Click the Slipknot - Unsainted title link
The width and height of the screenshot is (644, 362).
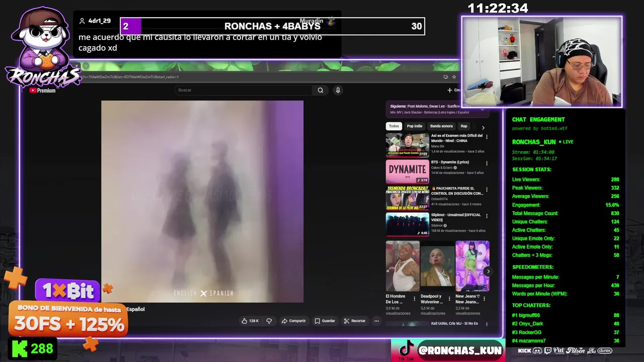(456, 217)
